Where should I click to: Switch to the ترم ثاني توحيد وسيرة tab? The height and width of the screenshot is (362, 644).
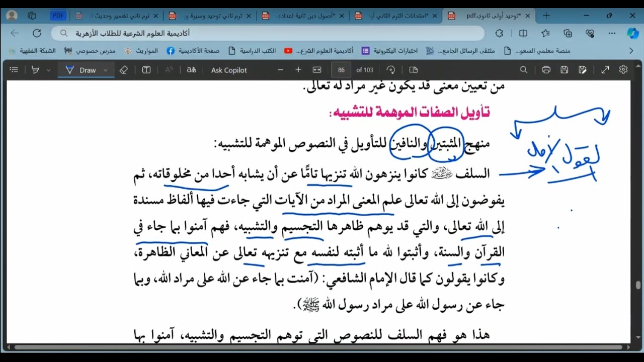coord(209,16)
